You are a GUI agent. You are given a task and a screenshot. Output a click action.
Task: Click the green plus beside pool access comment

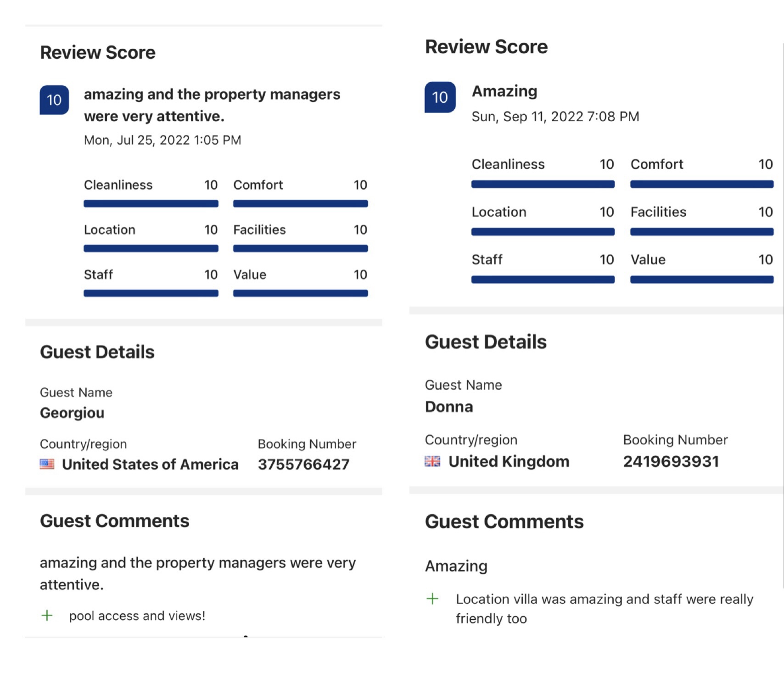[47, 616]
